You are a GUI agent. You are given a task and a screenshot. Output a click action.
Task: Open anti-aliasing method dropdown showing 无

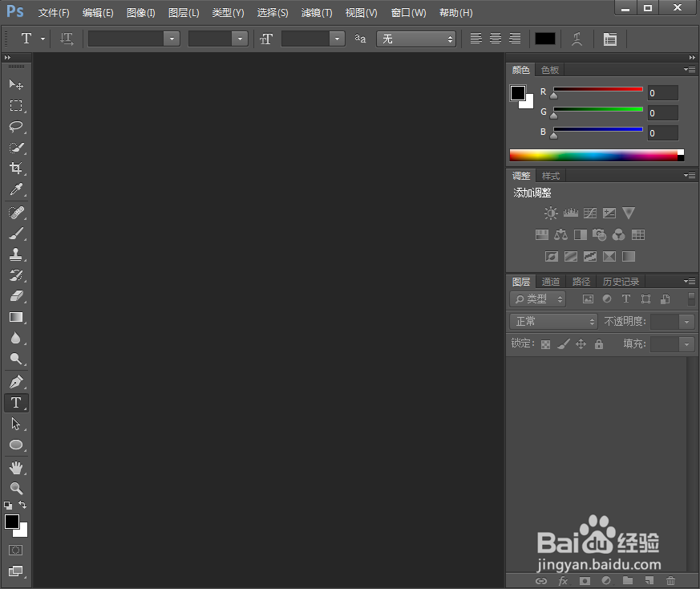click(416, 39)
